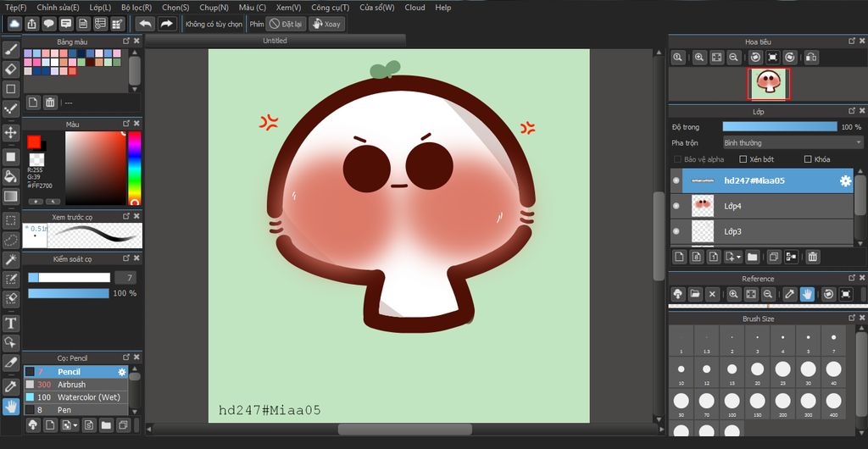Select the Gradient tool
The image size is (868, 449).
tap(11, 197)
